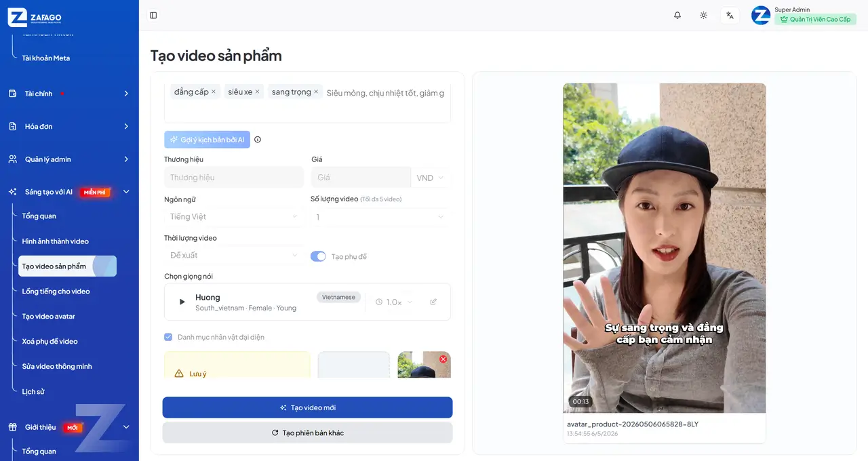Open Lịch sử page
Screen dimensions: 868x461
tap(33, 391)
